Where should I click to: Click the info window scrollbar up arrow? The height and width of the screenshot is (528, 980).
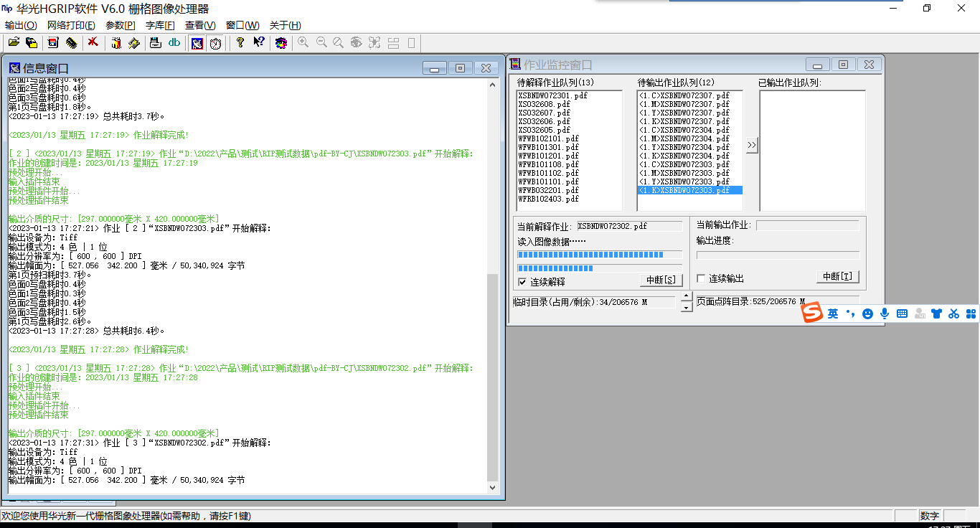click(492, 85)
